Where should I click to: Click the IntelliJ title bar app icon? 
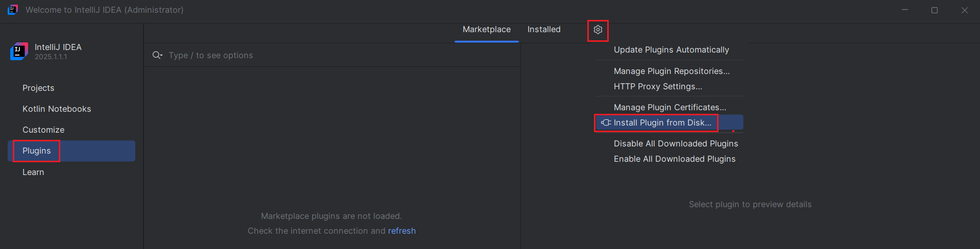[13, 10]
